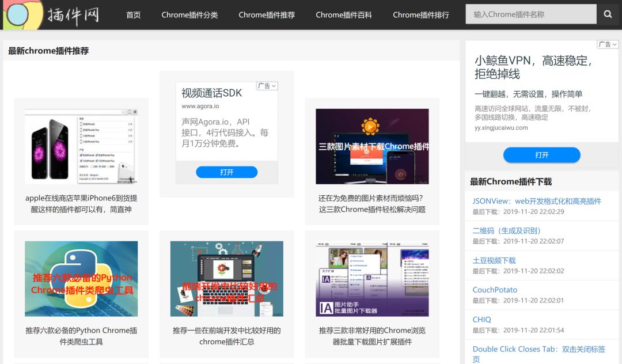
Task: Click timestamp 2019-11-20 22:02:02
Action: [533, 271]
